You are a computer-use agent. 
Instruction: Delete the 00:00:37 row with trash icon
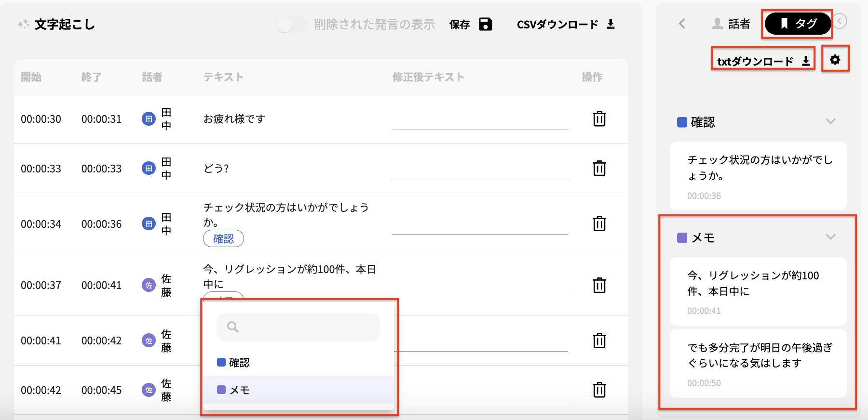(x=599, y=285)
